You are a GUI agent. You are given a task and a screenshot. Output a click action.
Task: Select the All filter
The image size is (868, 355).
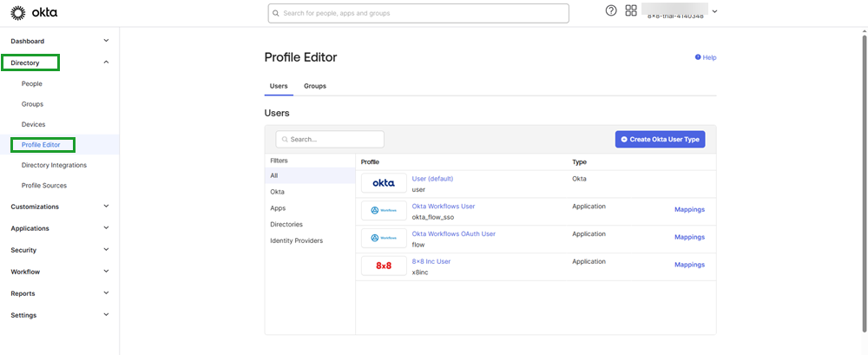click(x=310, y=175)
